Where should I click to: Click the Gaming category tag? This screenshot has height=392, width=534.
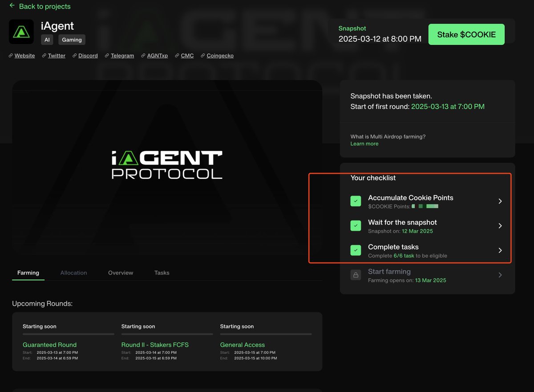point(72,40)
